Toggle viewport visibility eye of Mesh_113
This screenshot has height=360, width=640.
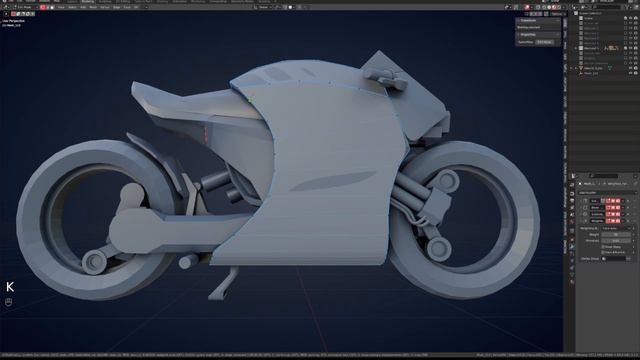pyautogui.click(x=631, y=73)
